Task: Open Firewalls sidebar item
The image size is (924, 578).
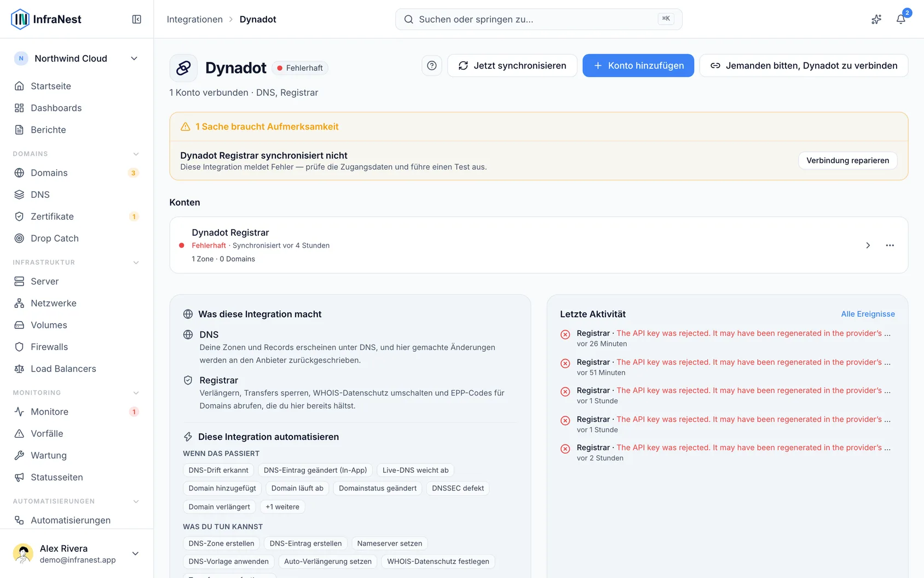Action: [x=77, y=347]
